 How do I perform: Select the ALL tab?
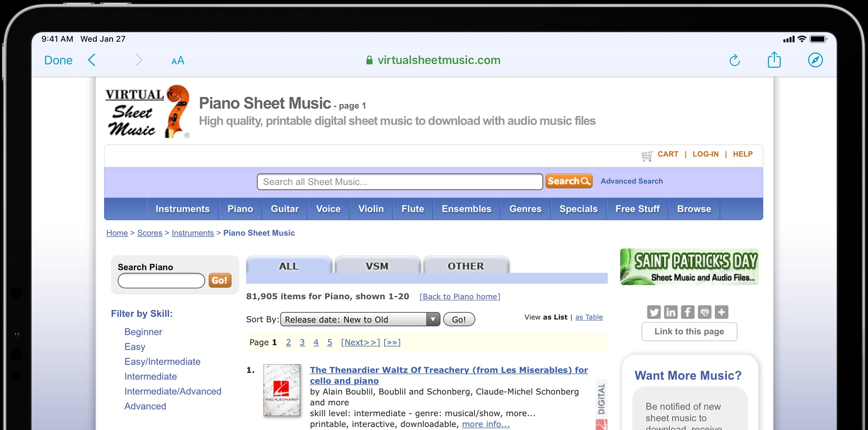pyautogui.click(x=289, y=266)
